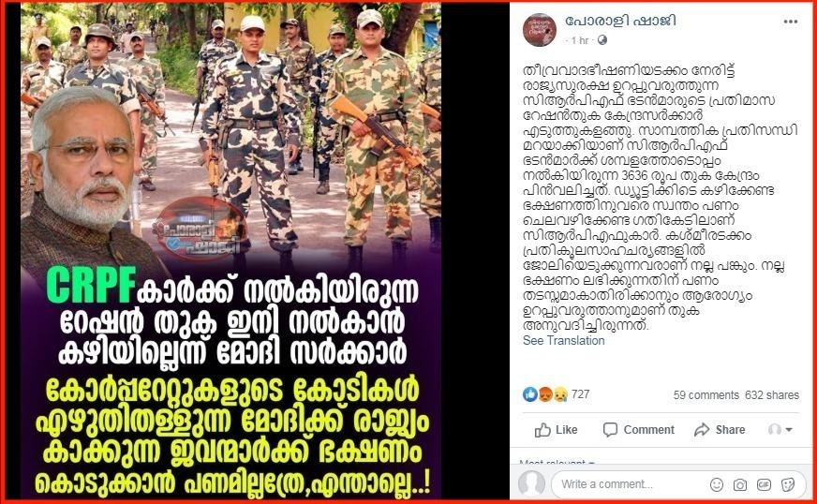Click the blue like reaction icon
Screen dimensions: 817x504
(x=530, y=394)
